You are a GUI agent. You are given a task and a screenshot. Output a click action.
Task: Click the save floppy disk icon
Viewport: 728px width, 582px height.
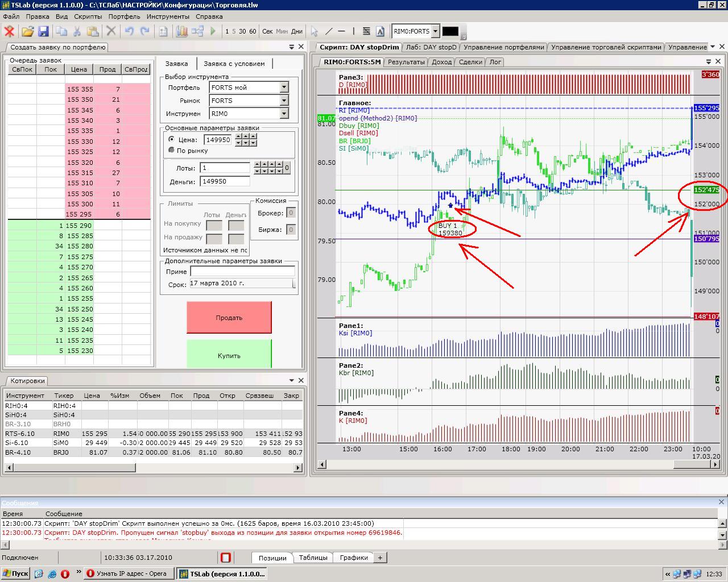[43, 31]
